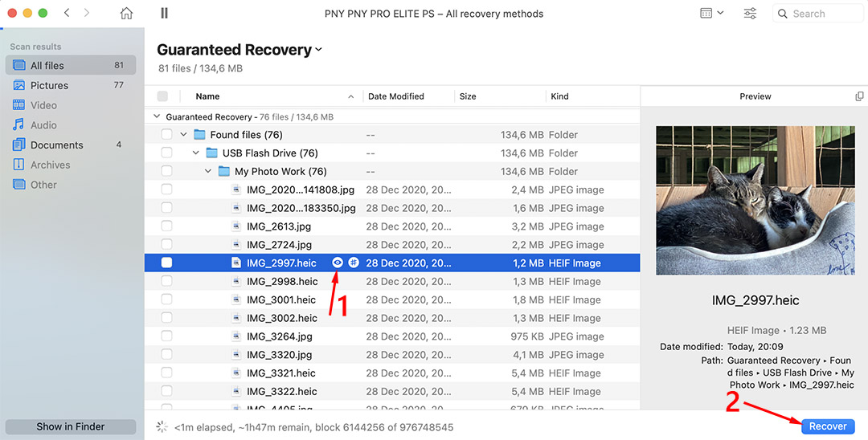Collapse the My Photo Work folder
Viewport: 868px width, 440px height.
tap(208, 172)
